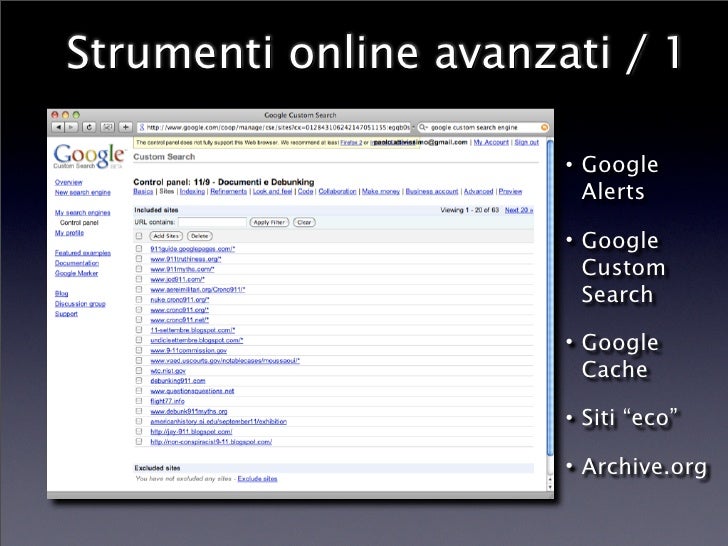
Task: Click the Apply Filter button
Action: (x=269, y=222)
